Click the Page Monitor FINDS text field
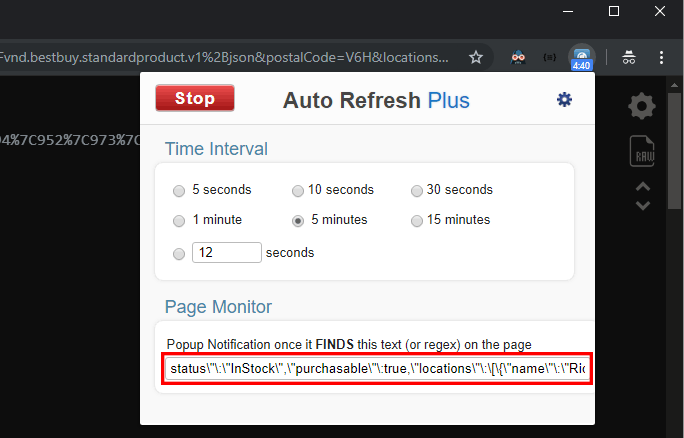684x438 pixels. click(377, 369)
